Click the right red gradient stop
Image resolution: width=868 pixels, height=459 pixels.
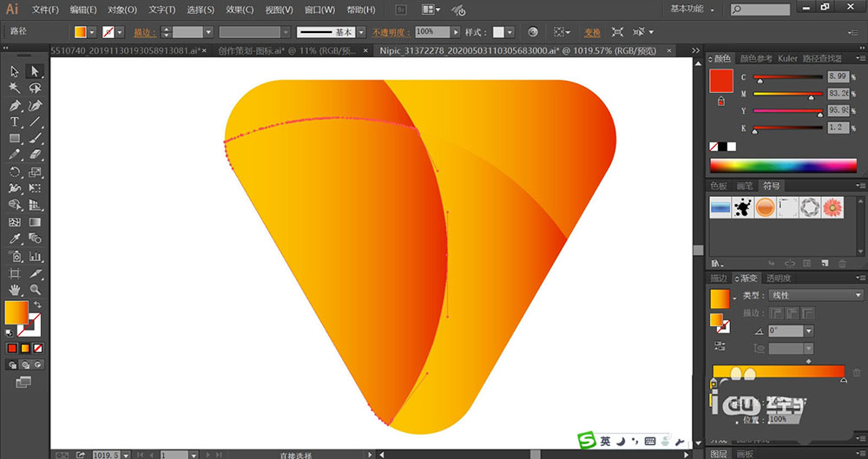click(x=843, y=380)
